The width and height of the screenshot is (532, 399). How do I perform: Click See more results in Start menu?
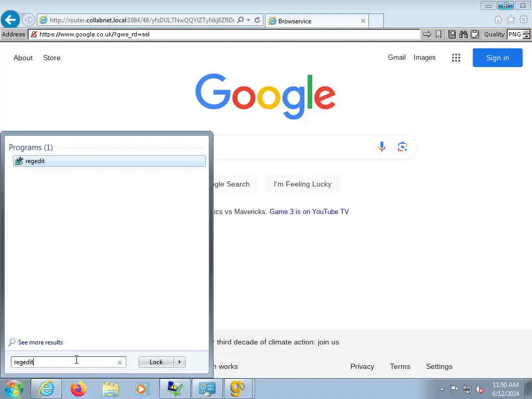(41, 342)
